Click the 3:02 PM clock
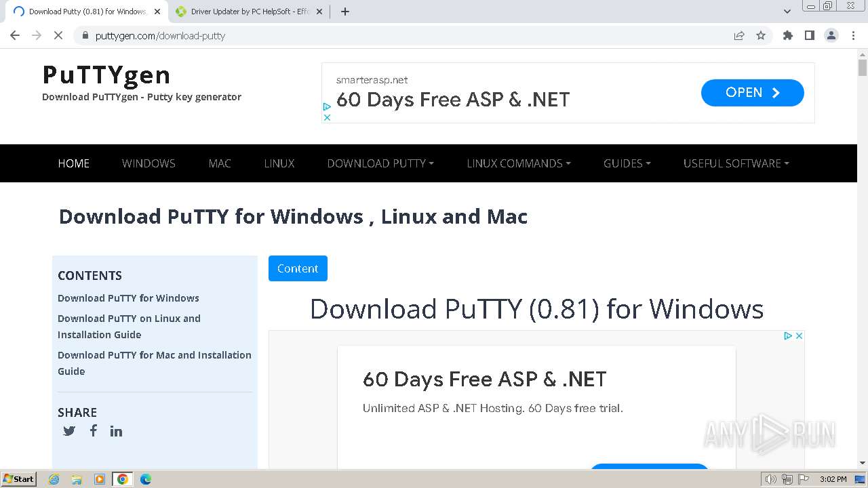The image size is (868, 488). (x=833, y=479)
